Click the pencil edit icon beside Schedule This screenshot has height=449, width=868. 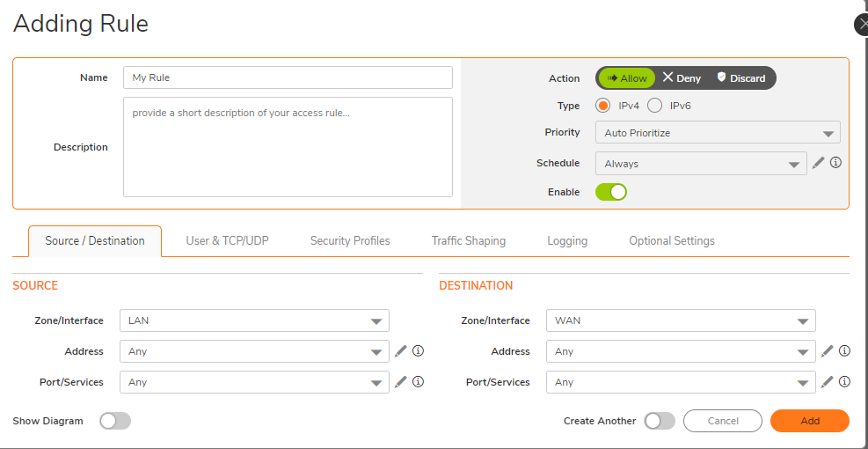pyautogui.click(x=818, y=163)
